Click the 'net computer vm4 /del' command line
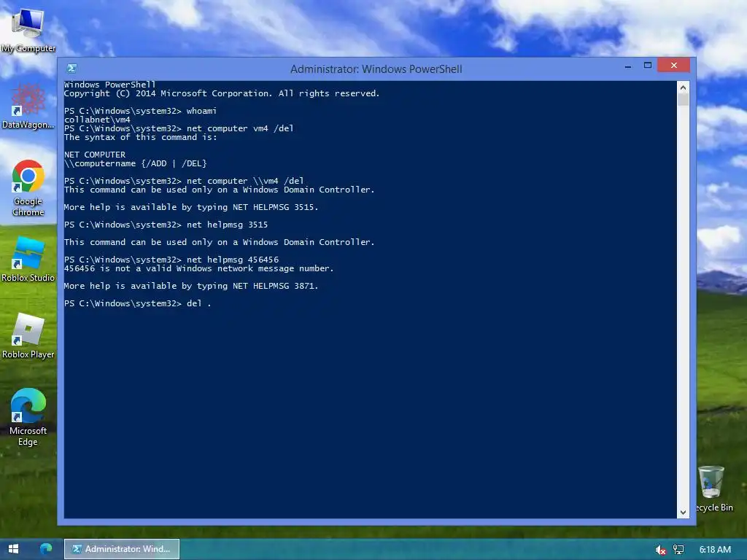 pos(179,128)
